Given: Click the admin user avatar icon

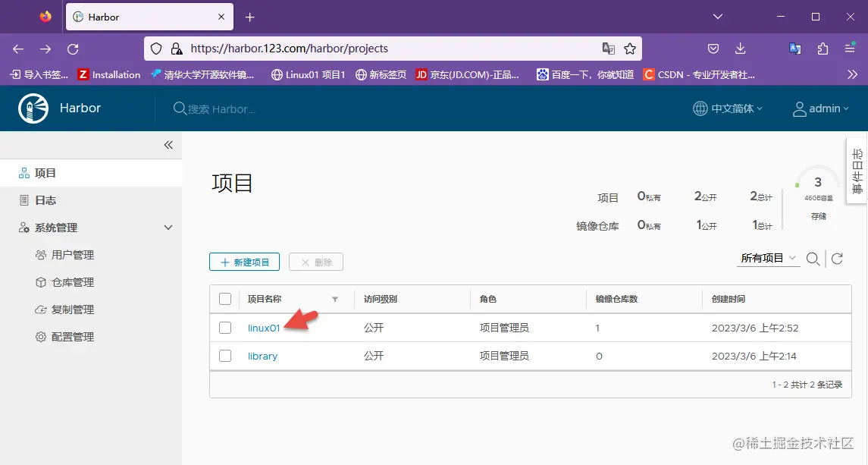Looking at the screenshot, I should coord(799,109).
